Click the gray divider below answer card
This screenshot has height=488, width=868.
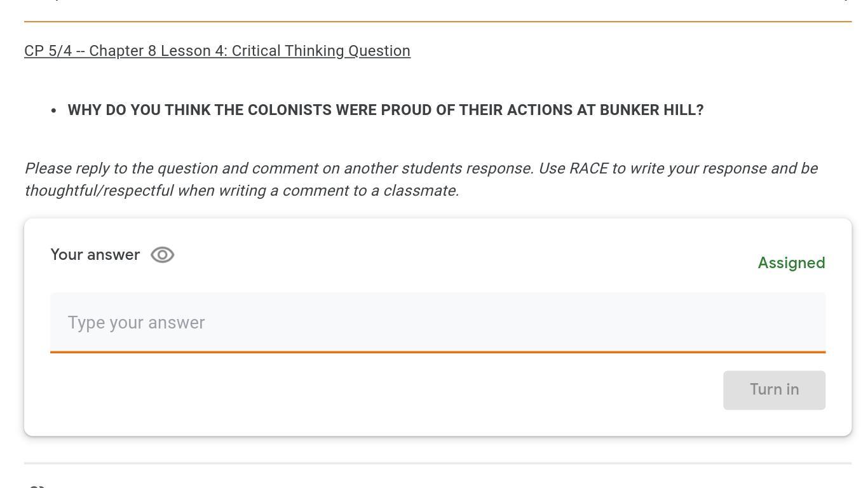[x=437, y=463]
